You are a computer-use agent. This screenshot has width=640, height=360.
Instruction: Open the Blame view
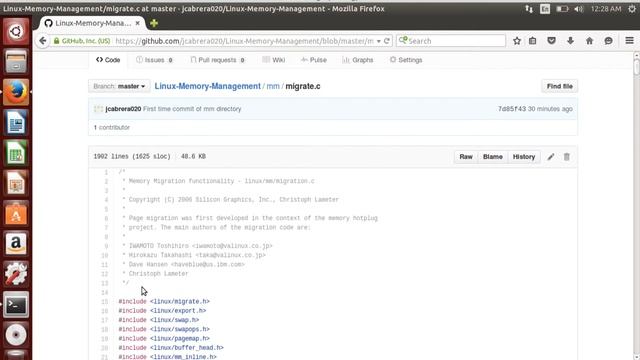tap(493, 157)
